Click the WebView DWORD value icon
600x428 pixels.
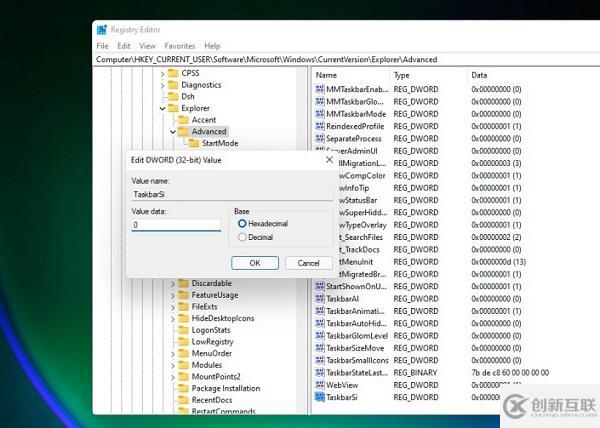click(320, 385)
